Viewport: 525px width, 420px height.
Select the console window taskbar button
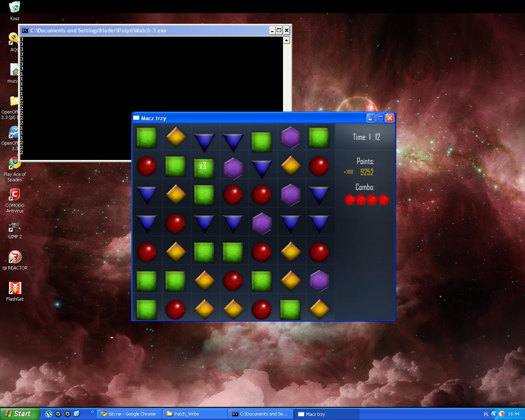tap(260, 414)
